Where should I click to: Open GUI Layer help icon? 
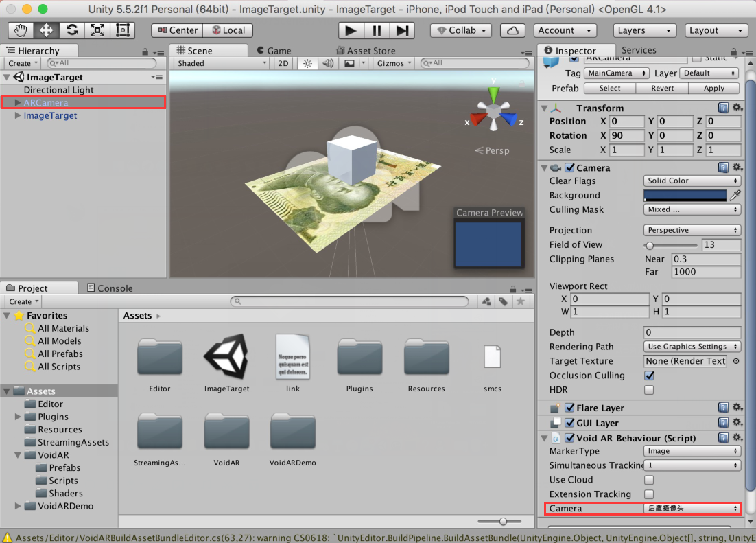pyautogui.click(x=723, y=423)
